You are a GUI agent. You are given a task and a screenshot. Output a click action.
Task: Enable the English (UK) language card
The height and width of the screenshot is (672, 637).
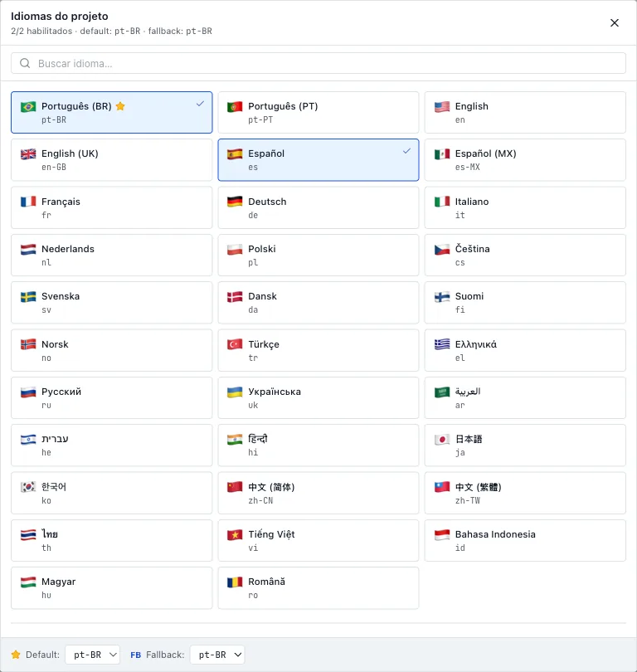click(111, 160)
